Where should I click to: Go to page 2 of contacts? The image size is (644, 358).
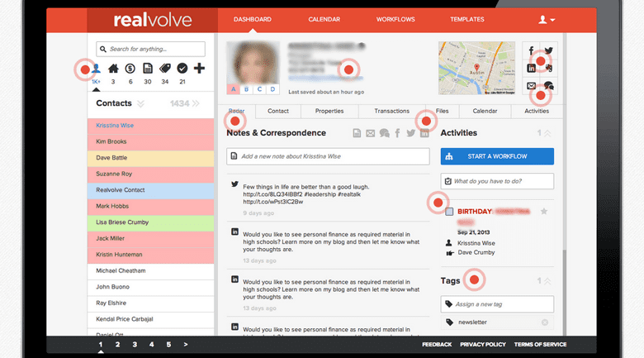pos(117,345)
